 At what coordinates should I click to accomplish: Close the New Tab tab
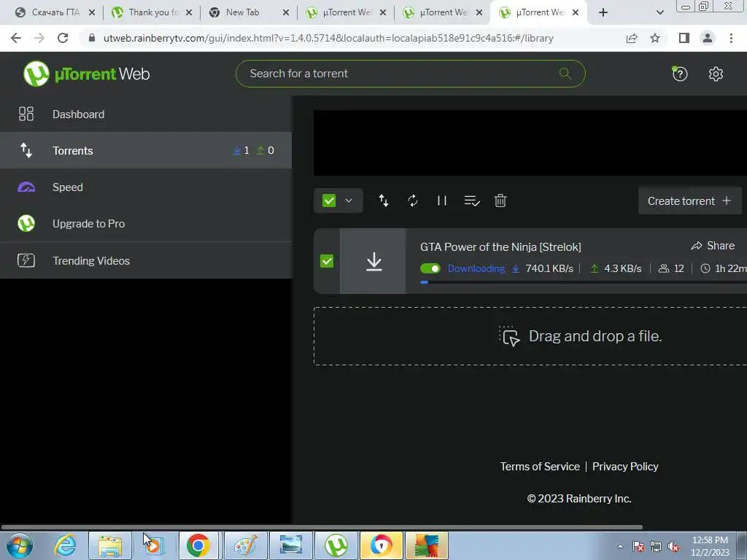pos(285,13)
